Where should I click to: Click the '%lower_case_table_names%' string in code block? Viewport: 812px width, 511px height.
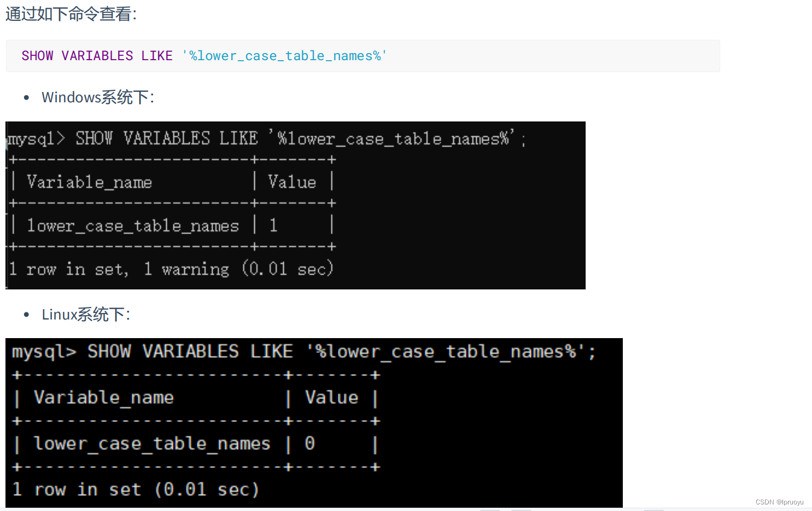coord(284,56)
